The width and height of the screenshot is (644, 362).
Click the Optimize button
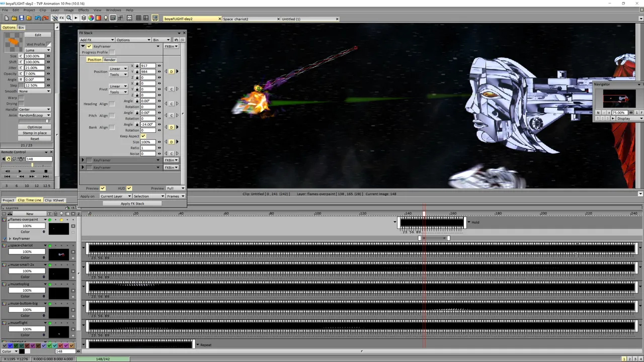tap(35, 127)
